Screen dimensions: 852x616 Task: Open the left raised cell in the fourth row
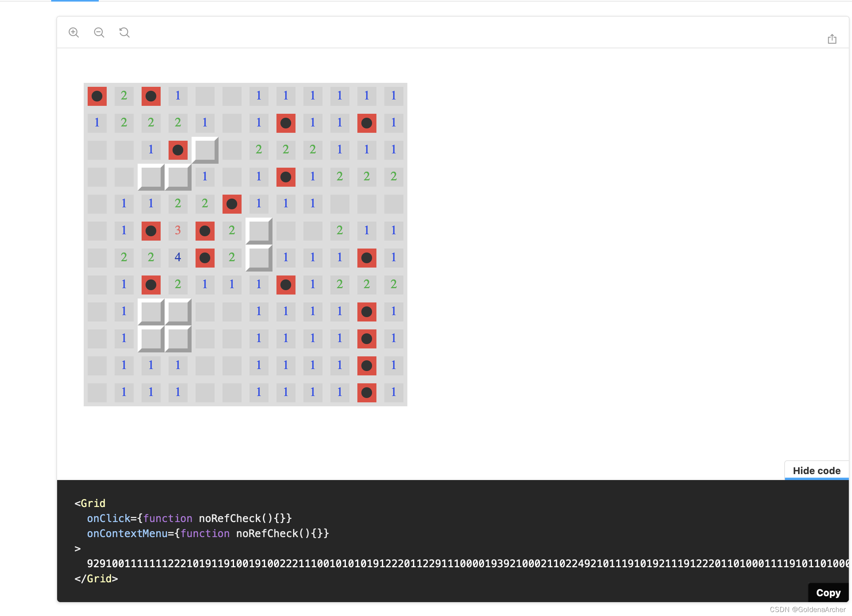point(151,177)
